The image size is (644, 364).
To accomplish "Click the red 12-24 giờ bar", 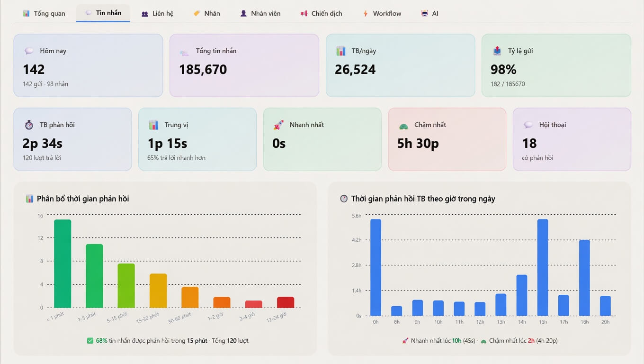I will click(x=286, y=302).
